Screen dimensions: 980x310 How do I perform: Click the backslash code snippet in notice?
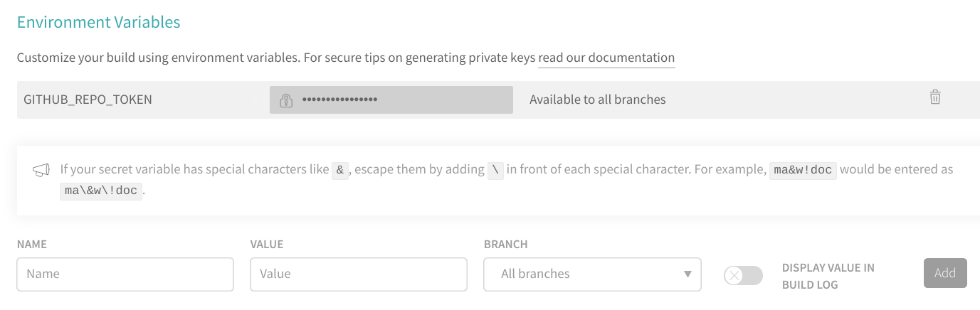click(x=495, y=170)
